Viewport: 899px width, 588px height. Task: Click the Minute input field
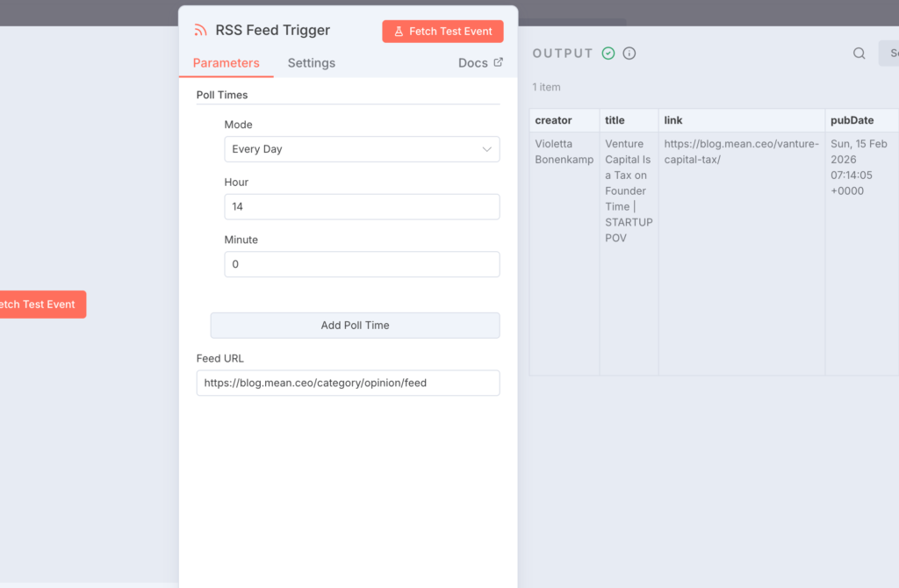[x=362, y=263]
